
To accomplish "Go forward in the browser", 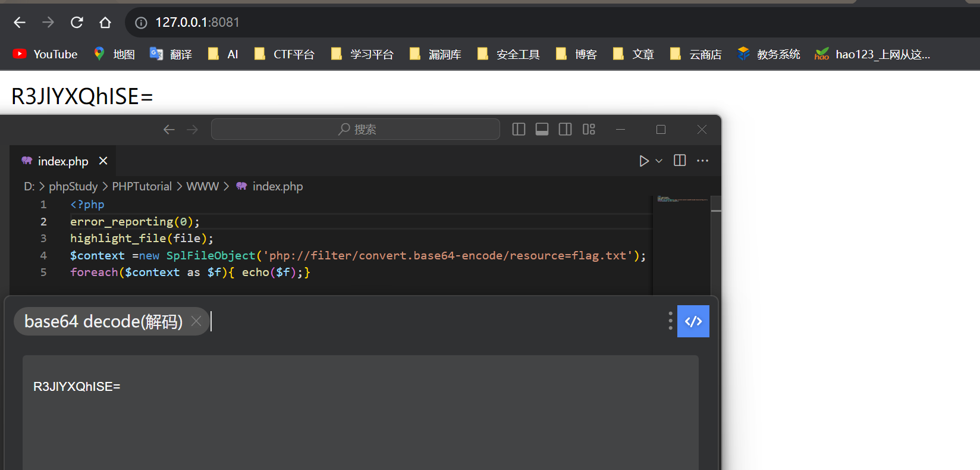I will point(48,23).
